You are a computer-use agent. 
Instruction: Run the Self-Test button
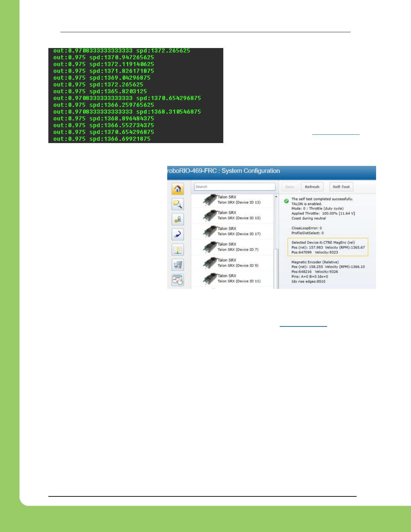click(341, 187)
